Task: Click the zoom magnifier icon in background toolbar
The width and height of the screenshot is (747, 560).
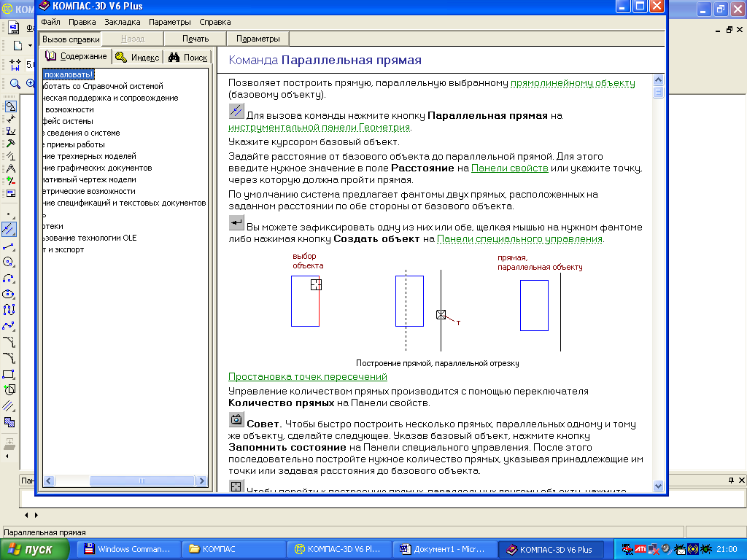Action: click(x=15, y=84)
